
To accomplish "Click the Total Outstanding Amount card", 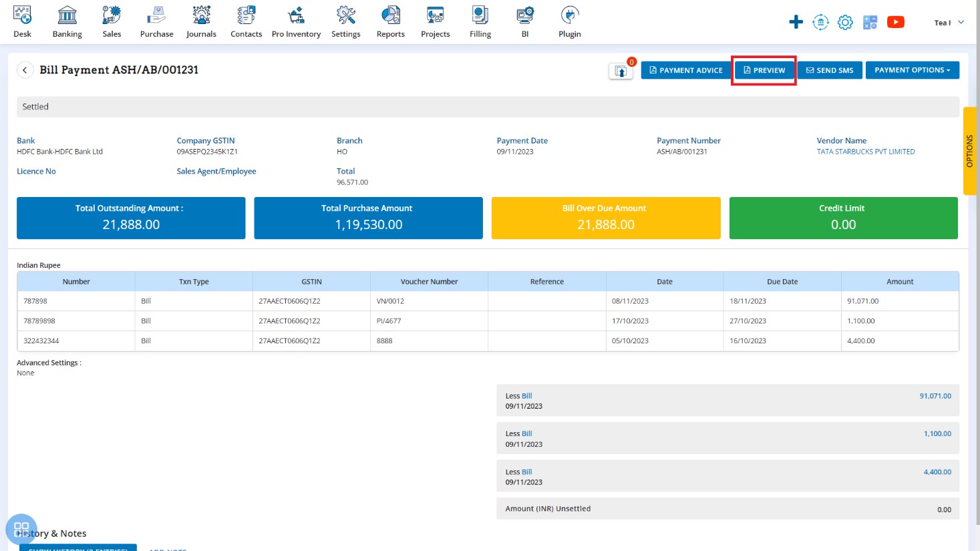I will point(131,218).
